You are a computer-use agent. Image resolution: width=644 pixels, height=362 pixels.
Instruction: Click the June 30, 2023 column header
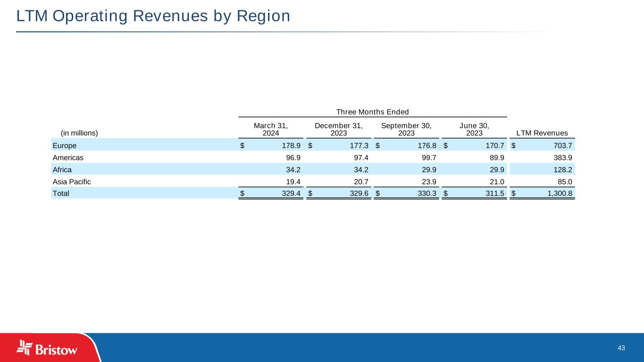click(474, 129)
